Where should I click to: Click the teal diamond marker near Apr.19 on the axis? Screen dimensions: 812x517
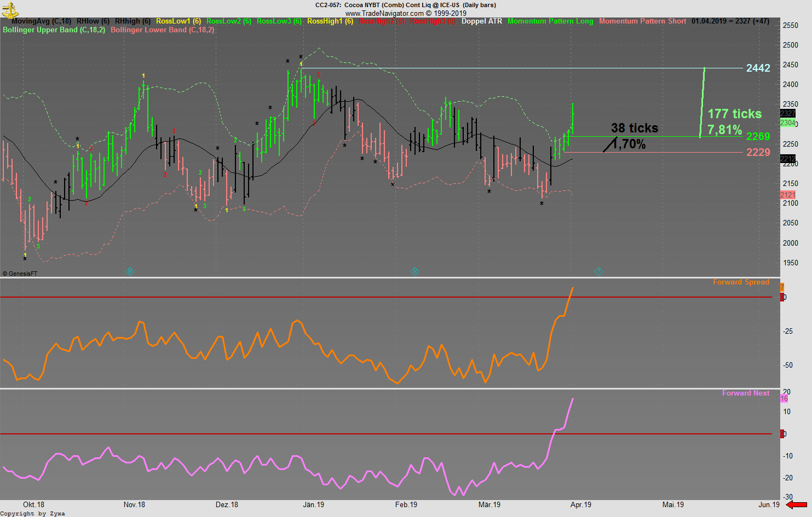[x=598, y=271]
